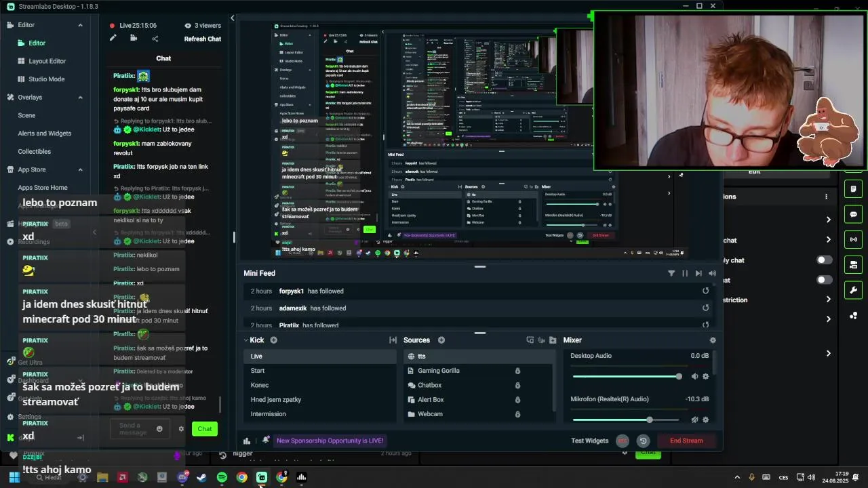The image size is (868, 488).
Task: Collapse the Editor section chevron
Action: pos(80,25)
